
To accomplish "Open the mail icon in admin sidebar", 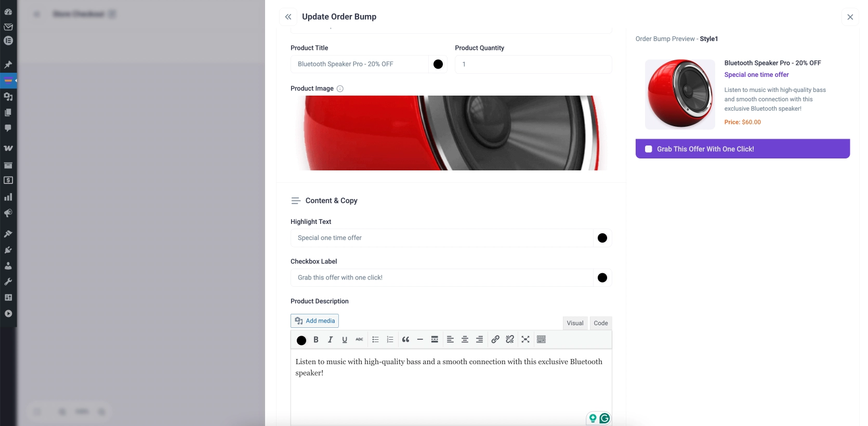I will [8, 26].
